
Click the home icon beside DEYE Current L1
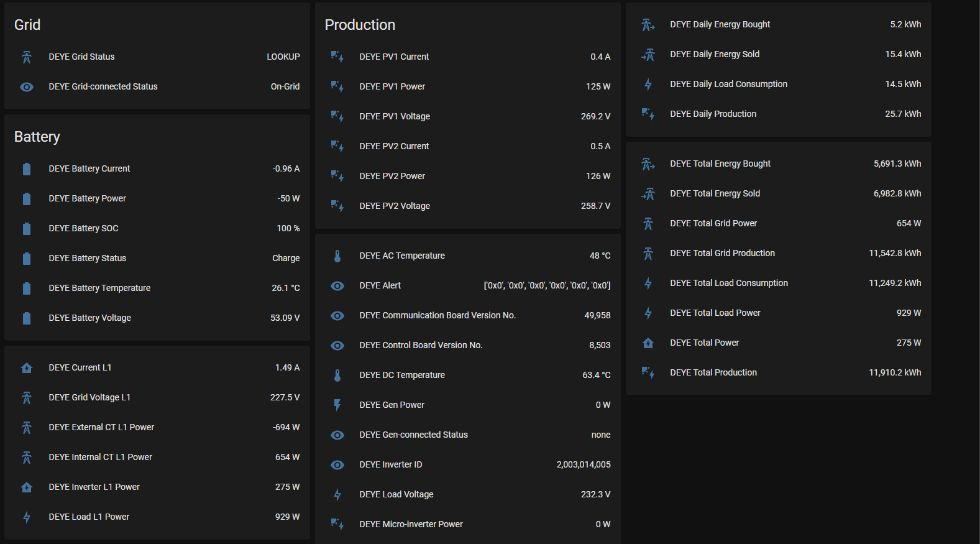pos(27,368)
